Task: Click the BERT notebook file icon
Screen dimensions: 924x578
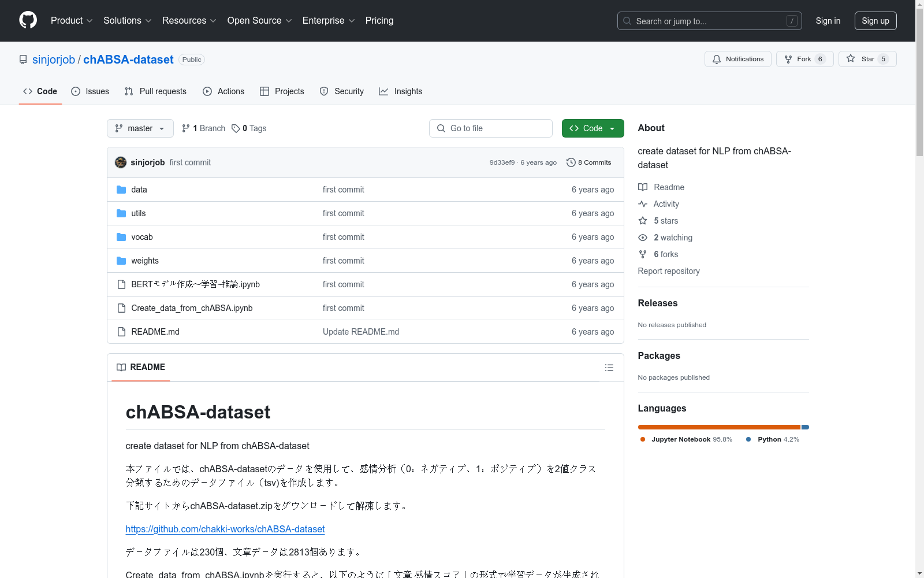Action: [121, 284]
